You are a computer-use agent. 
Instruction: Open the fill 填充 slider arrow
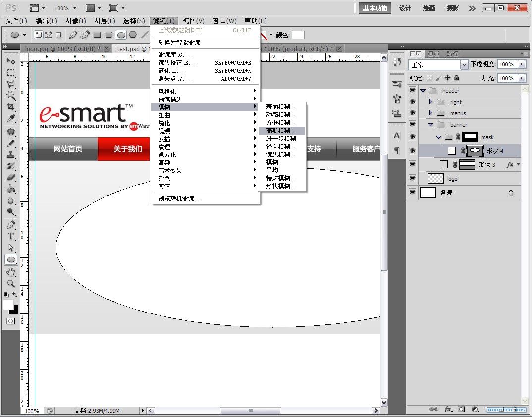[x=522, y=78]
